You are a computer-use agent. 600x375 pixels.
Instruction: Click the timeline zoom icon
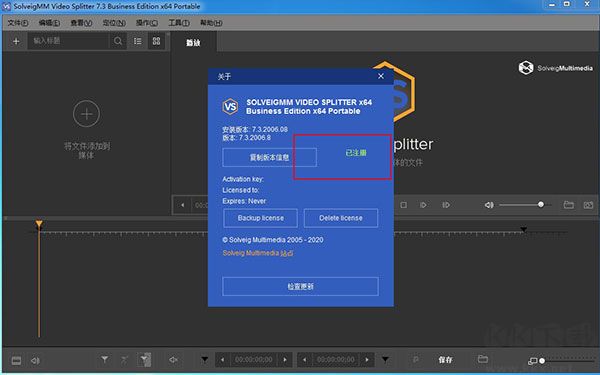532,361
